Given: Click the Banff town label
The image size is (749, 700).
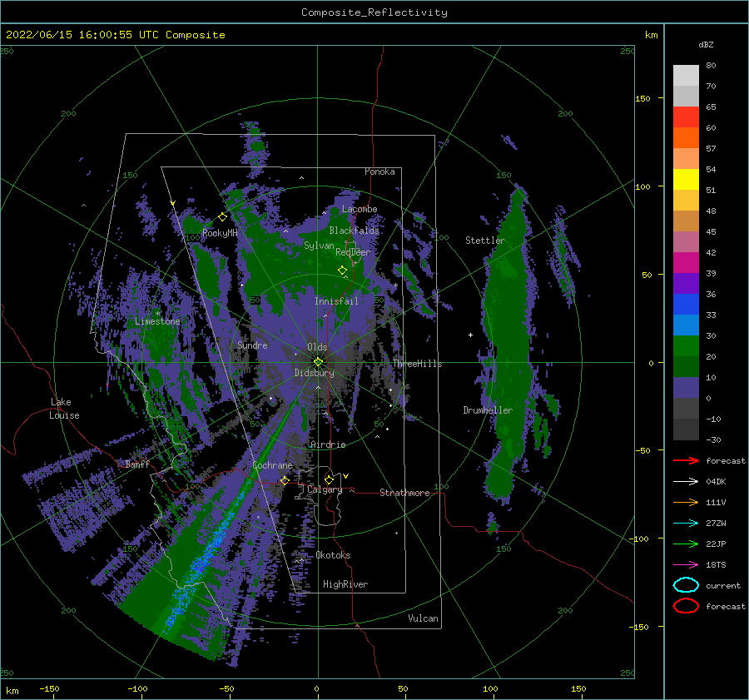Looking at the screenshot, I should click(x=137, y=464).
